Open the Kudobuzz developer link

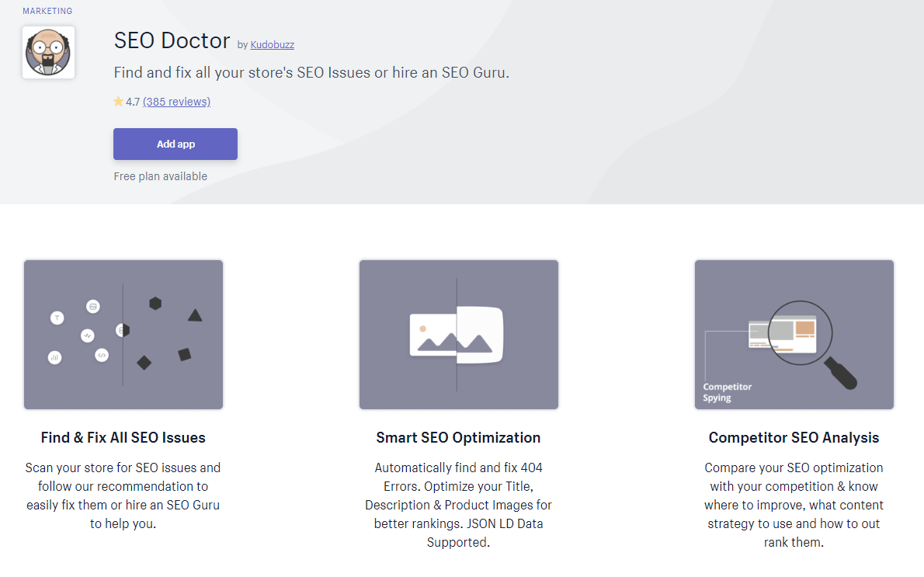(x=273, y=45)
